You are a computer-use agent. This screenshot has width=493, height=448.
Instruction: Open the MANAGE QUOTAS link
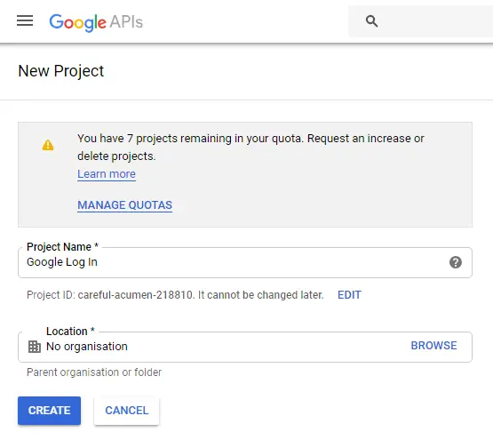(125, 205)
